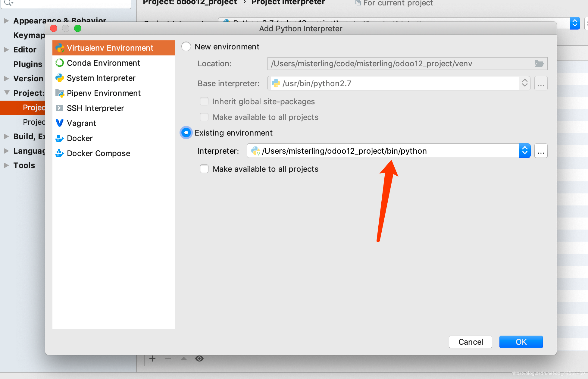Viewport: 588px width, 379px height.
Task: Select Pipenv Environment entry
Action: [114, 93]
